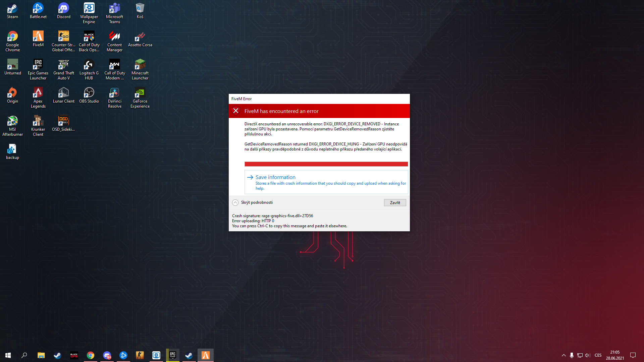
Task: Show hidden system tray icons
Action: [563, 355]
